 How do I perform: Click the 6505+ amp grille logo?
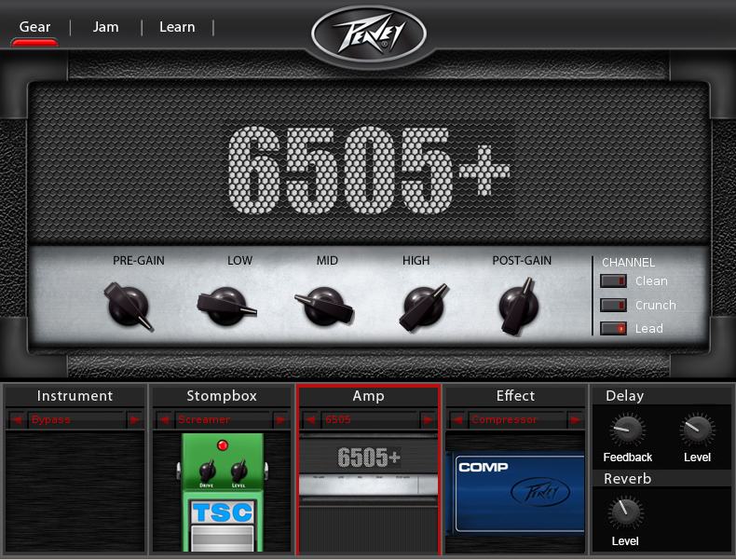click(x=369, y=170)
